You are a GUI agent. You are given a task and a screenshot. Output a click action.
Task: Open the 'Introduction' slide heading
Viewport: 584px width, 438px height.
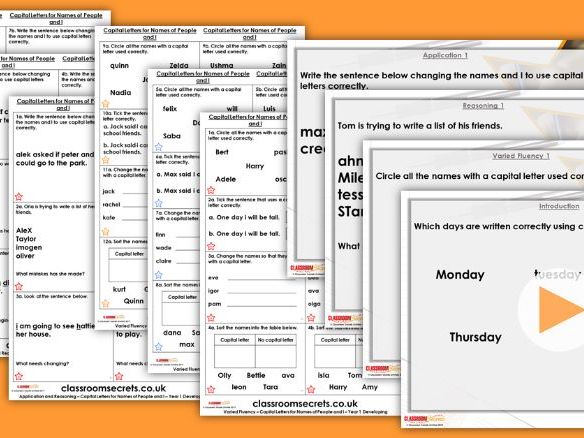pos(559,206)
